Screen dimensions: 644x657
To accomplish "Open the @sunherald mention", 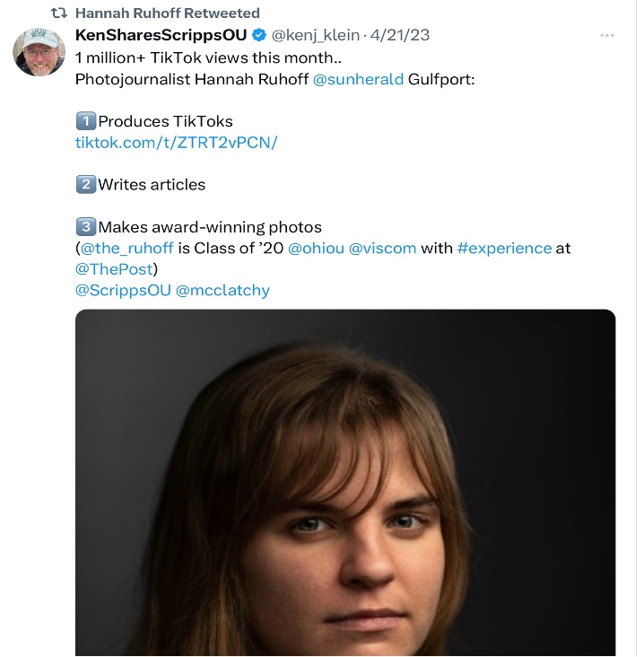I will tap(357, 79).
